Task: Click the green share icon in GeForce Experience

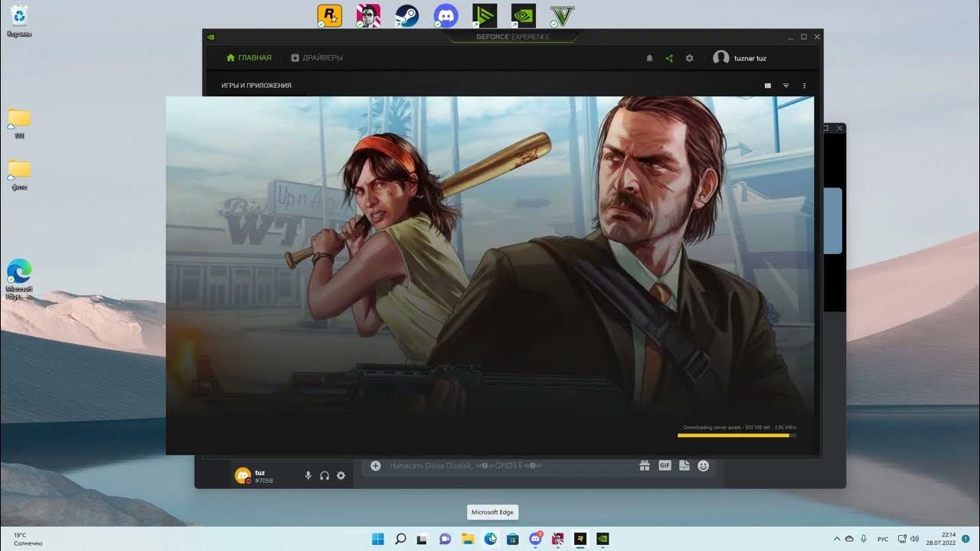Action: [x=669, y=58]
